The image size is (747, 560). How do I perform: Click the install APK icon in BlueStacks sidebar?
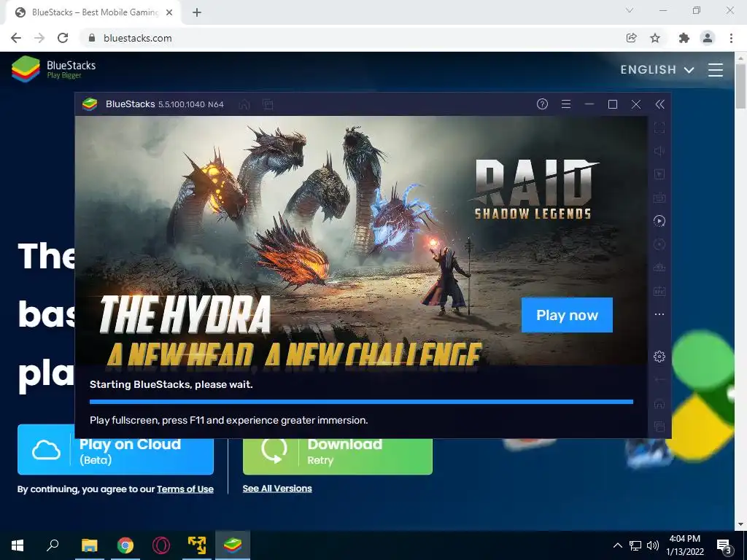point(659,291)
